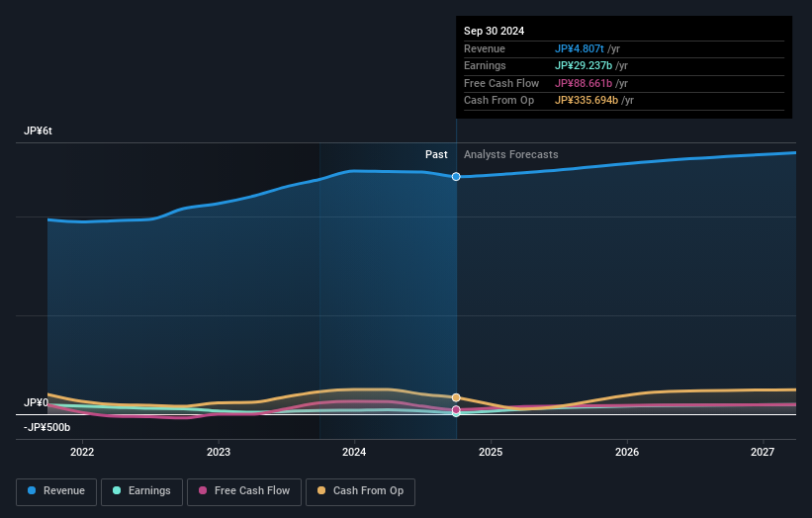Screen dimensions: 812x518
Task: Click the Earnings row label in tooltip
Action: pos(485,65)
